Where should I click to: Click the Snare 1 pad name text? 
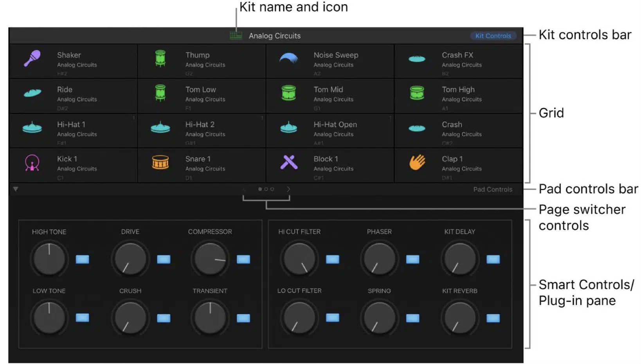[x=198, y=159]
